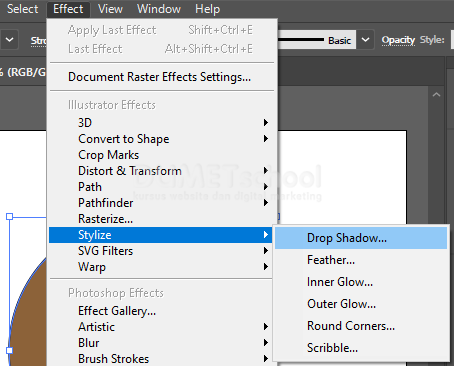Image resolution: width=454 pixels, height=366 pixels.
Task: Open the Select menu
Action: [22, 9]
